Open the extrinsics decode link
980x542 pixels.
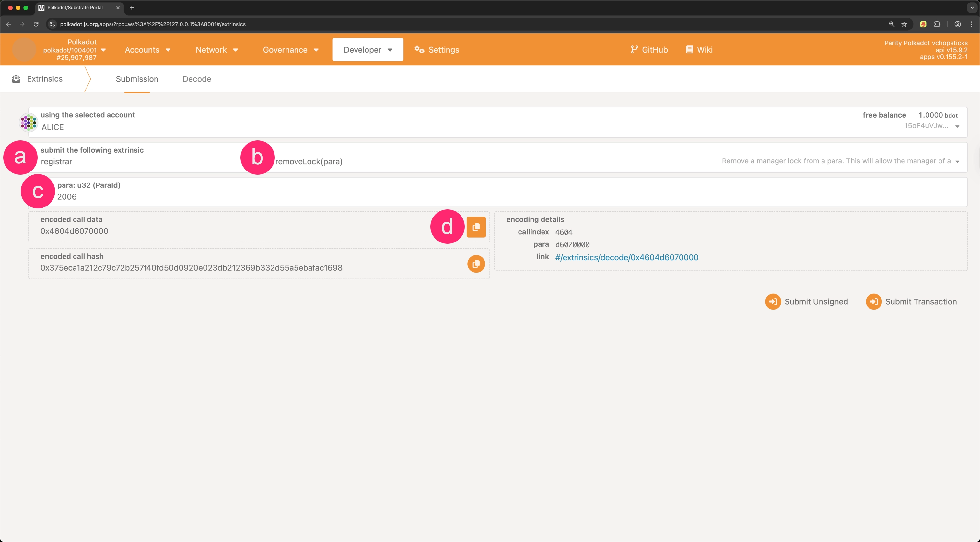(626, 257)
